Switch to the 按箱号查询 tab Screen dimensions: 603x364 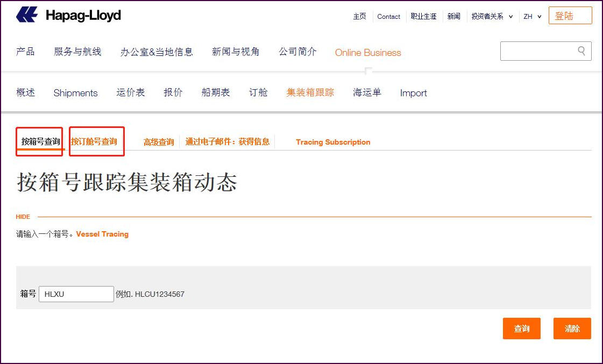[40, 141]
